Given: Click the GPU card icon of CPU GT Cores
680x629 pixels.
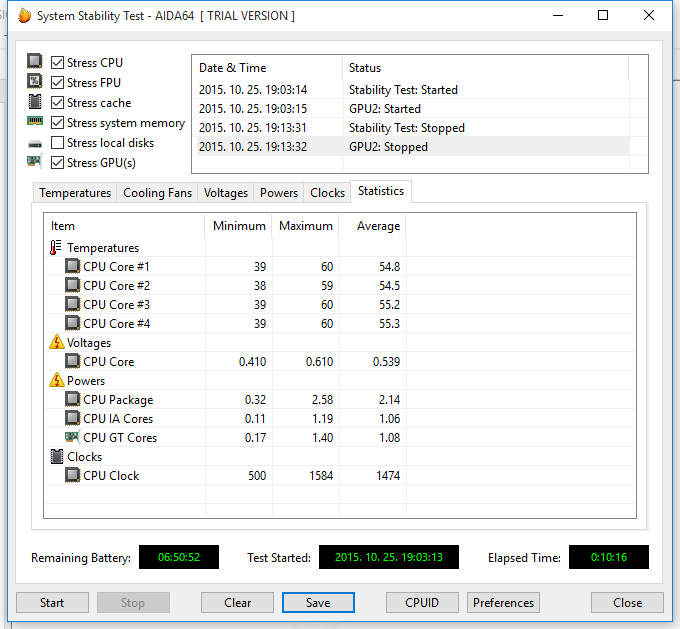Looking at the screenshot, I should click(x=72, y=437).
